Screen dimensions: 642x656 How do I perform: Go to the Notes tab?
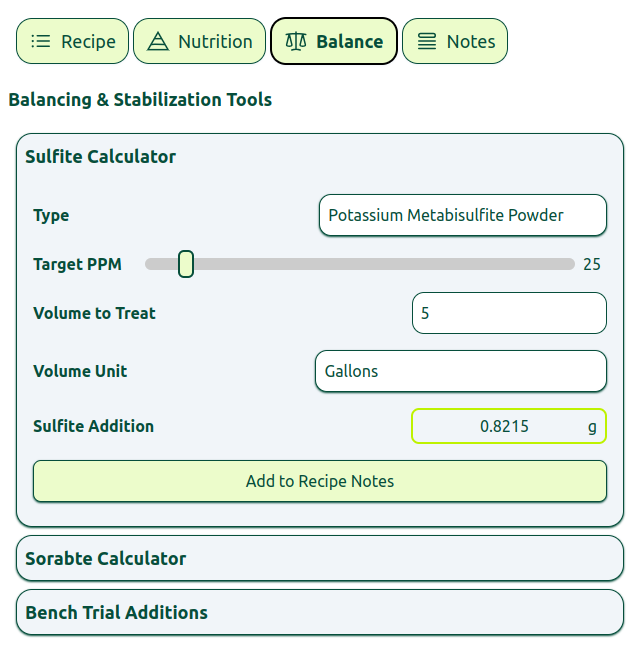click(x=455, y=42)
